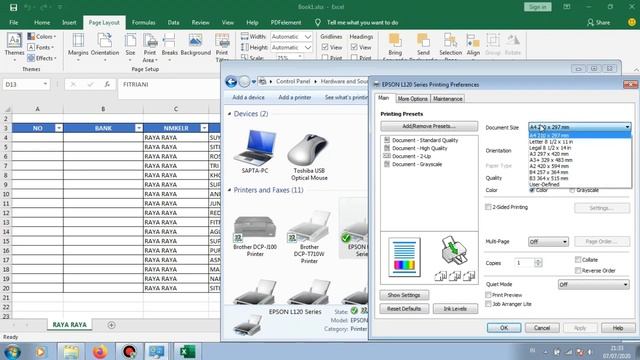Open Excel from the taskbar
The width and height of the screenshot is (640, 360).
[x=187, y=351]
